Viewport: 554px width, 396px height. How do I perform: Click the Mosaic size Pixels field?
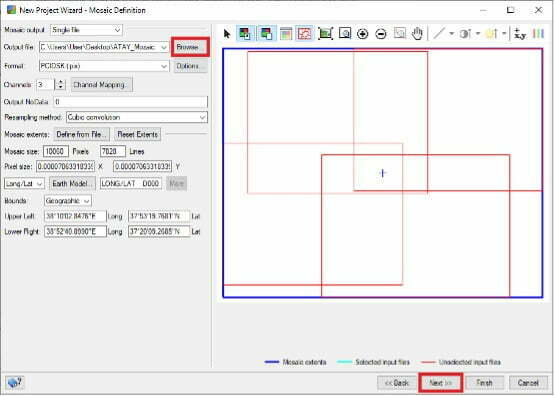point(56,151)
